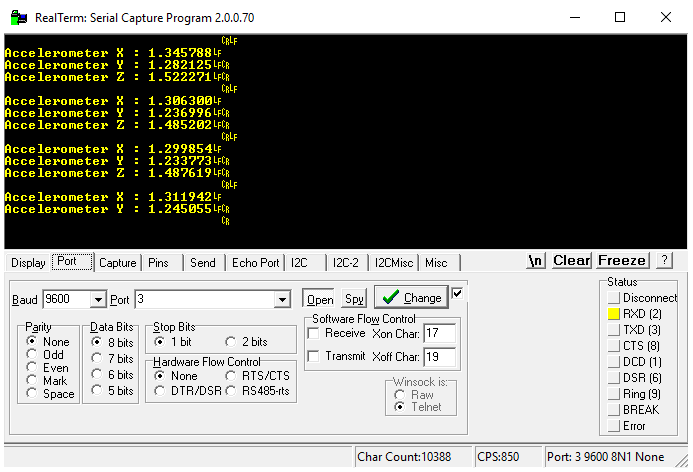This screenshot has height=472, width=693.
Task: Expand the Port selection dropdown
Action: coord(282,300)
